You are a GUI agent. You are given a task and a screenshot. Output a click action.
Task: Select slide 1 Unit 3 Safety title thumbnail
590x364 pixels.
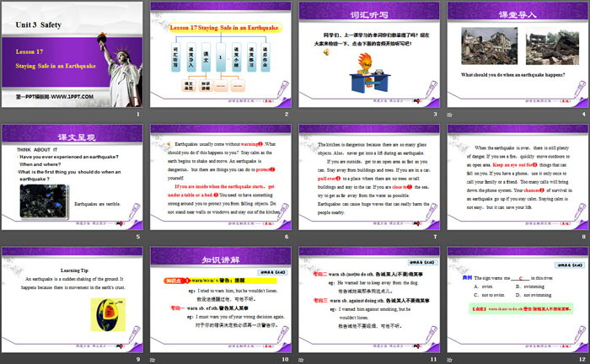point(72,55)
